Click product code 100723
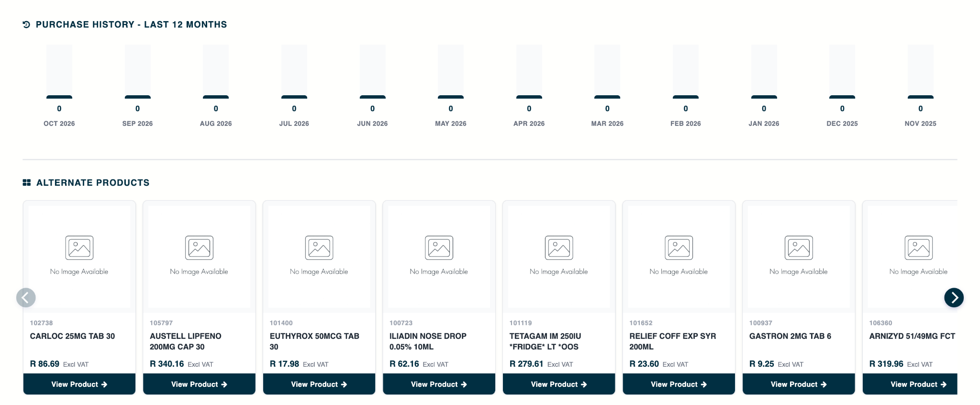Viewport: 980px width, 405px height. click(x=401, y=323)
